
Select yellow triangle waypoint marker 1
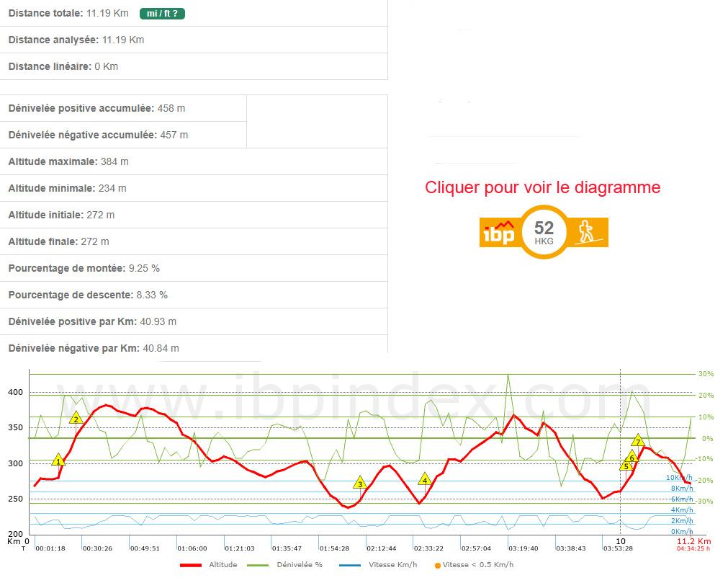tap(58, 460)
